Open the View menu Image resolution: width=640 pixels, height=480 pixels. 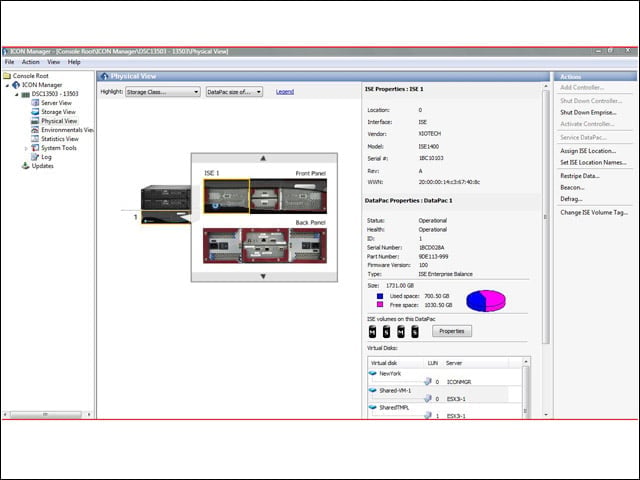click(53, 62)
